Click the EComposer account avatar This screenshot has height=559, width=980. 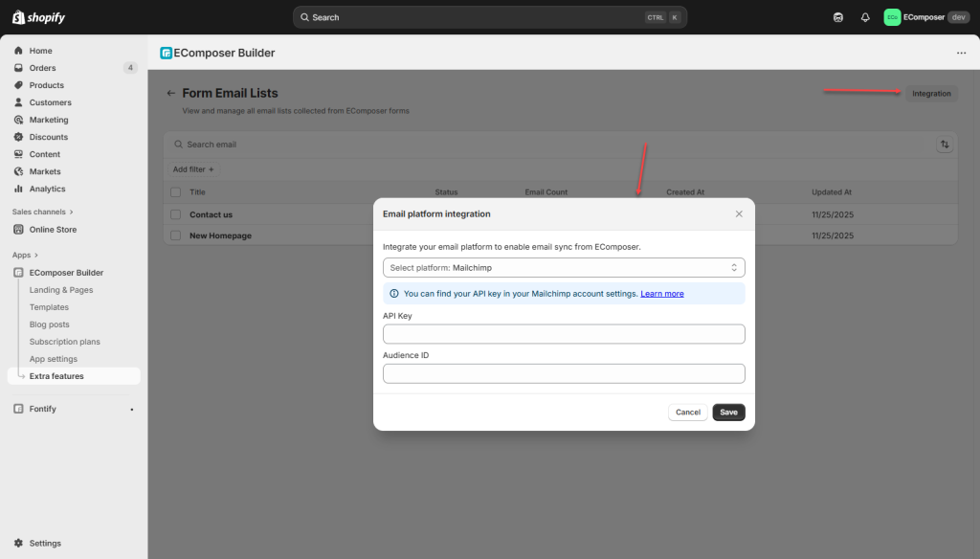[892, 17]
